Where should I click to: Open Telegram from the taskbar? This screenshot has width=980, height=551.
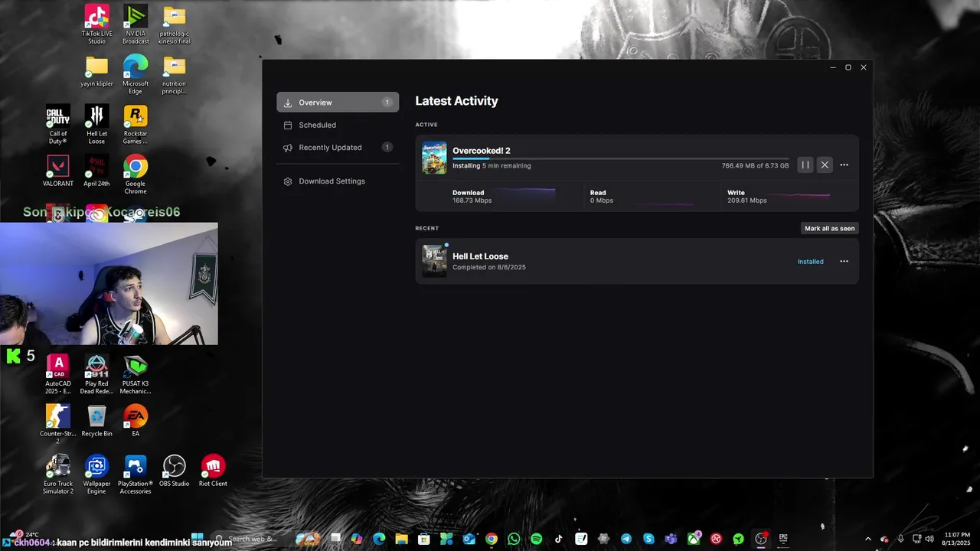coord(626,539)
